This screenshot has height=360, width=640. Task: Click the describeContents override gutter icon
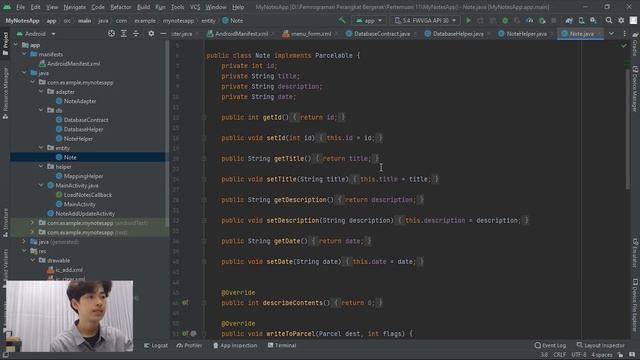tap(185, 302)
